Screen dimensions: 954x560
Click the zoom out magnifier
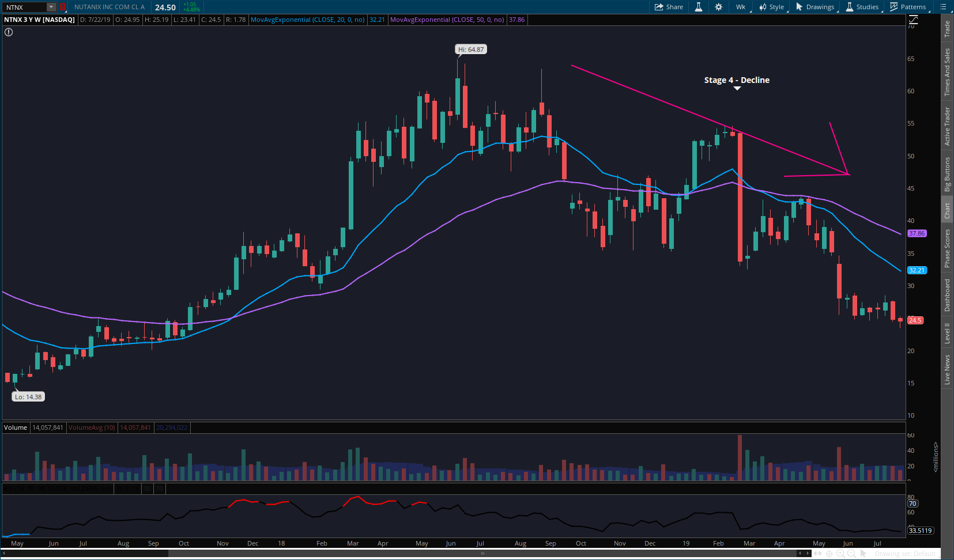[851, 554]
